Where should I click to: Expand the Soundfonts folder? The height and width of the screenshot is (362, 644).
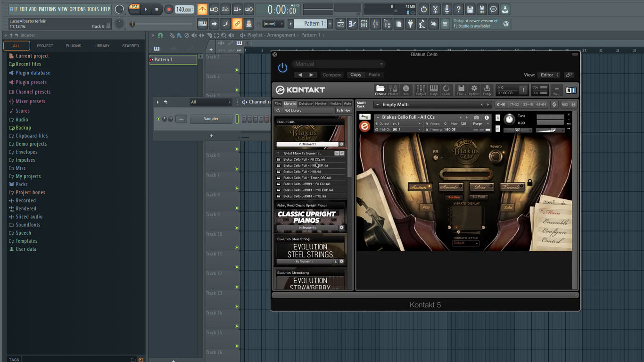tap(28, 224)
